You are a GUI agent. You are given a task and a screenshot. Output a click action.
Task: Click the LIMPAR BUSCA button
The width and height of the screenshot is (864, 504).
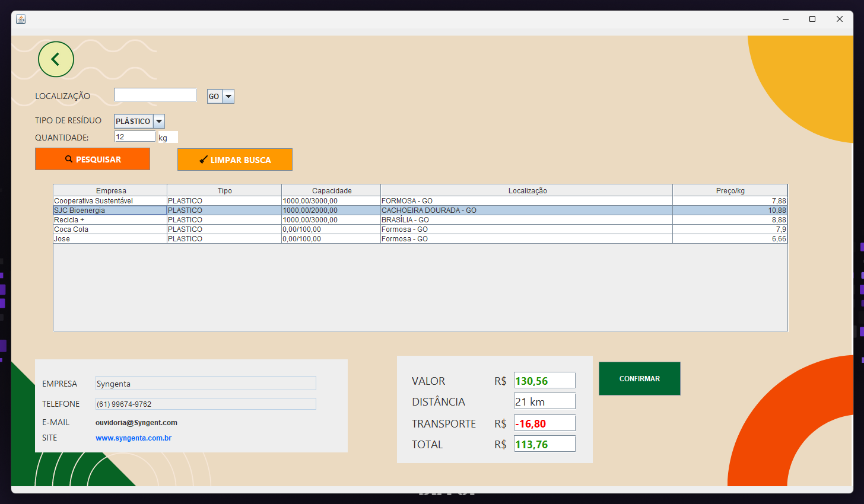tap(235, 160)
